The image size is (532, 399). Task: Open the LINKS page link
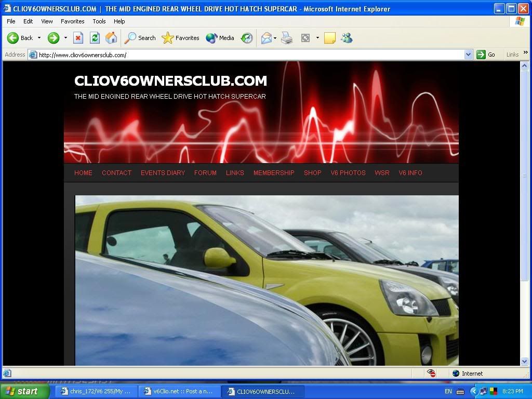pyautogui.click(x=235, y=172)
